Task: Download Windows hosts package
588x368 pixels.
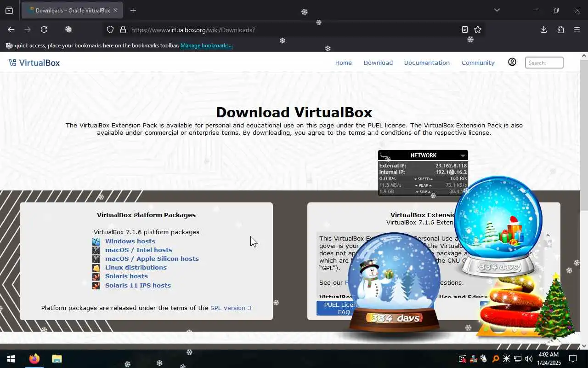Action: [x=130, y=241]
